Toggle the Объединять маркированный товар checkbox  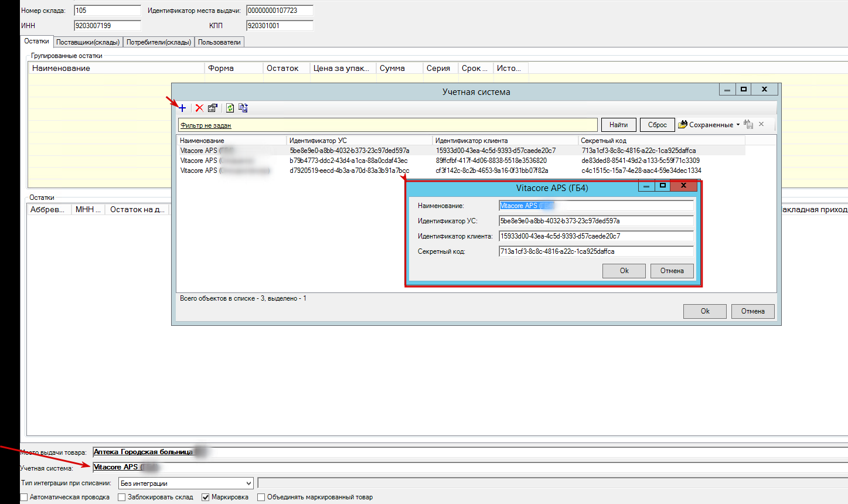pos(261,497)
